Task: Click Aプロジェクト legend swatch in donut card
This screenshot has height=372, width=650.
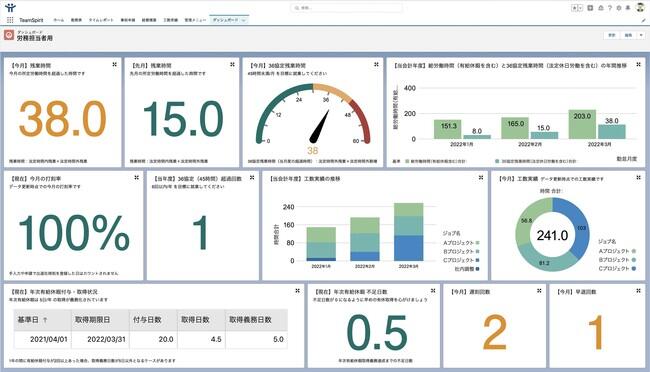Action: tap(634, 251)
